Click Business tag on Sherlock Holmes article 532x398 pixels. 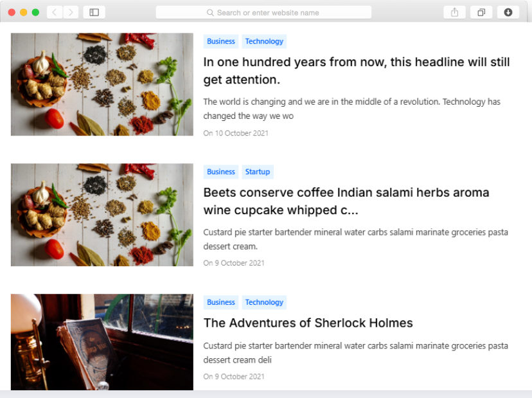pos(221,302)
